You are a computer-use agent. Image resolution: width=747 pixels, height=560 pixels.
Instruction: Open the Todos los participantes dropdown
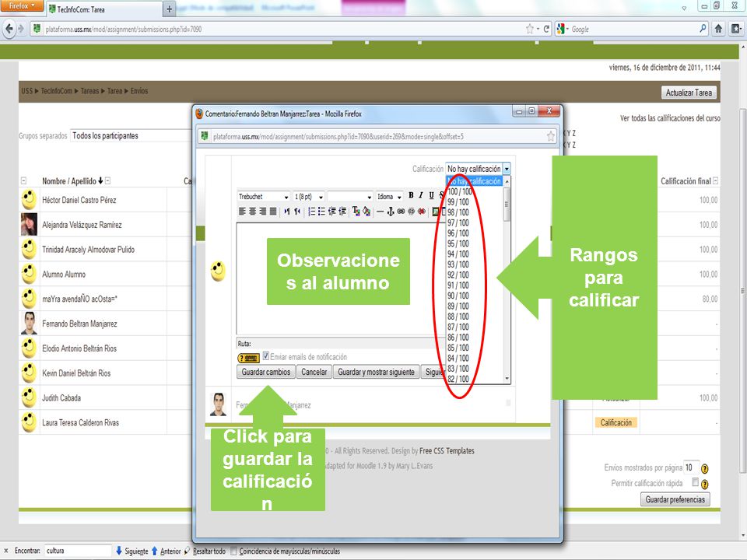[131, 135]
